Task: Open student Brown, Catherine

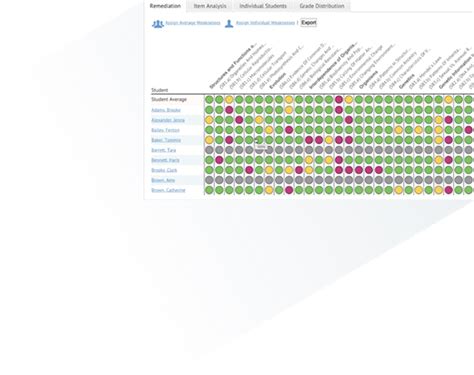Action: (168, 190)
